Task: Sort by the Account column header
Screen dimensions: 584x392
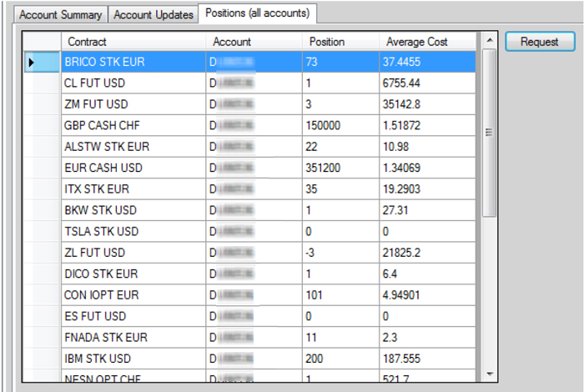Action: [254, 42]
